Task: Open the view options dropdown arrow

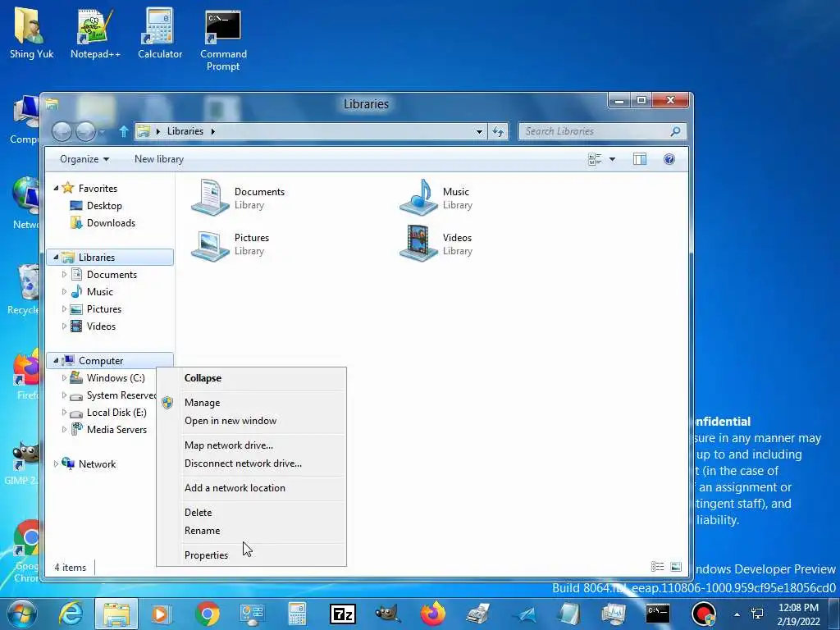Action: click(612, 159)
